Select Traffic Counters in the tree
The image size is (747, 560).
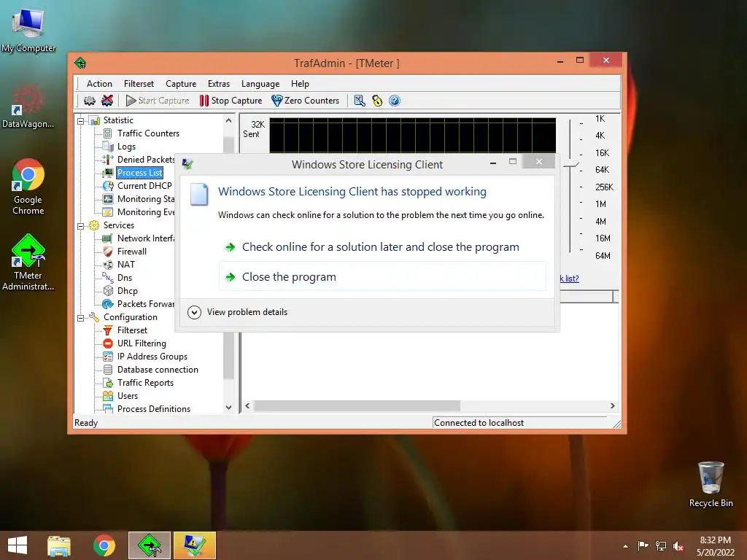pyautogui.click(x=148, y=133)
